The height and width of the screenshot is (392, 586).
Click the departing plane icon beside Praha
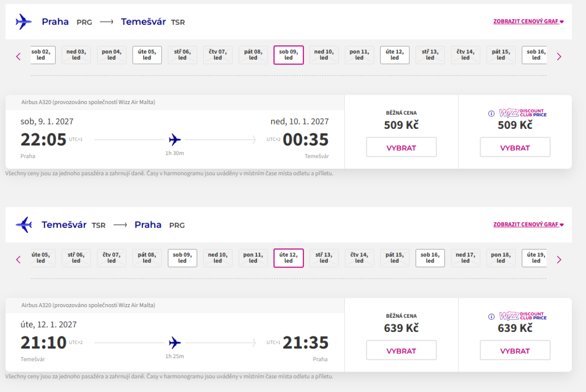point(23,22)
